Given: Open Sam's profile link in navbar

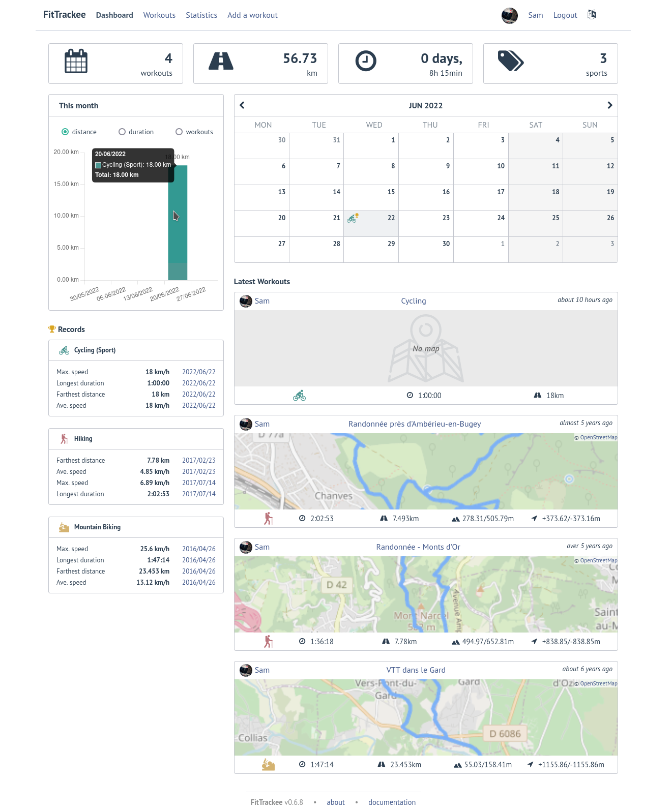Looking at the screenshot, I should (536, 15).
